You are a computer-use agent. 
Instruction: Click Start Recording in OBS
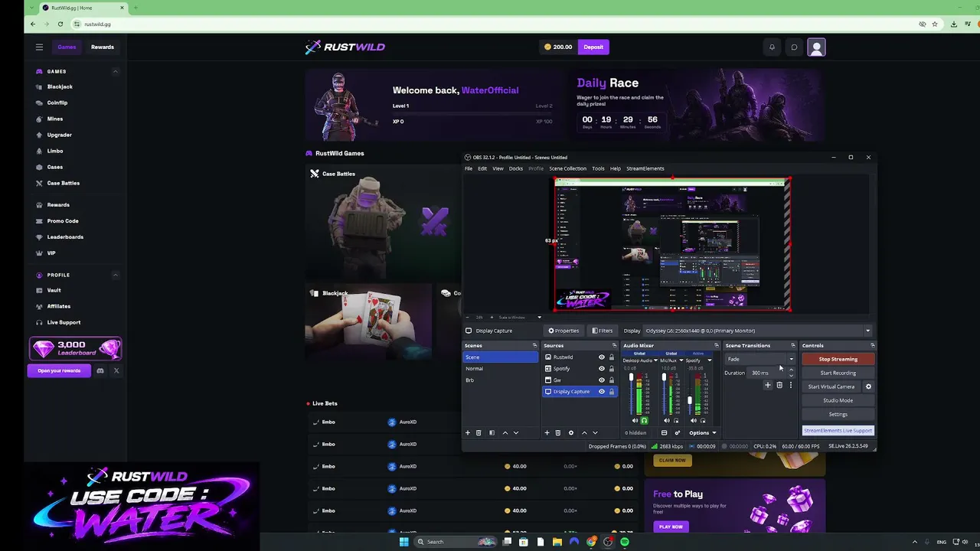click(838, 373)
